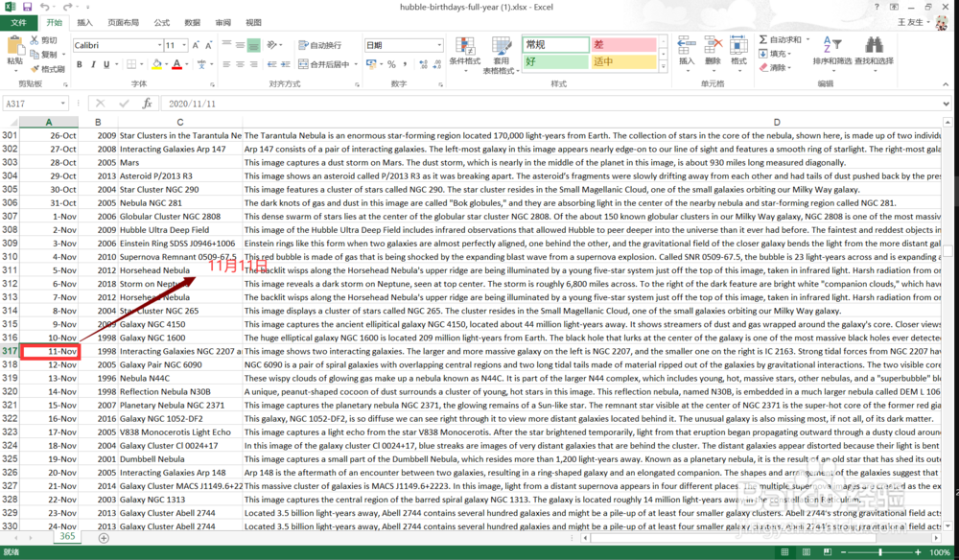Expand the cell styles gallery more arrow

tap(663, 66)
